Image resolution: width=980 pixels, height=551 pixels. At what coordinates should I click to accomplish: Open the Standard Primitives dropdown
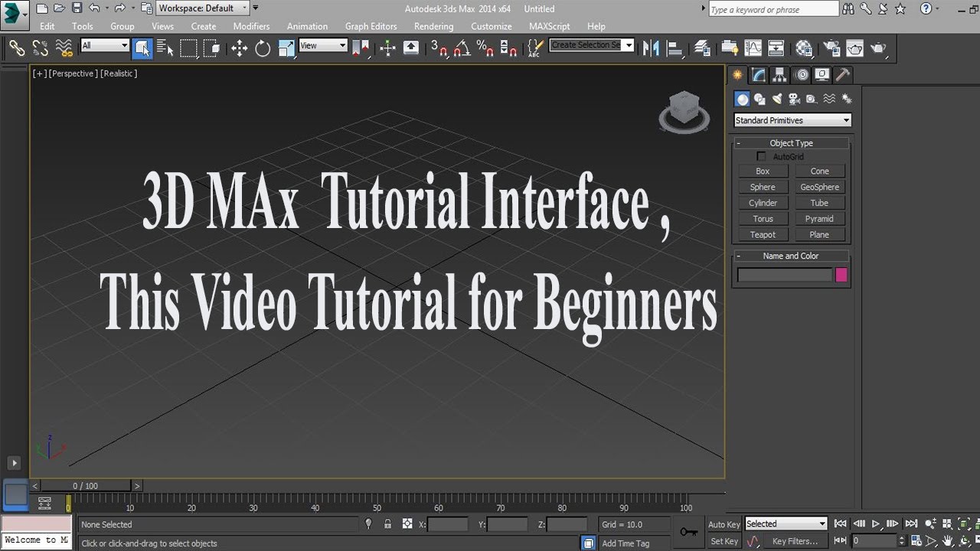792,120
